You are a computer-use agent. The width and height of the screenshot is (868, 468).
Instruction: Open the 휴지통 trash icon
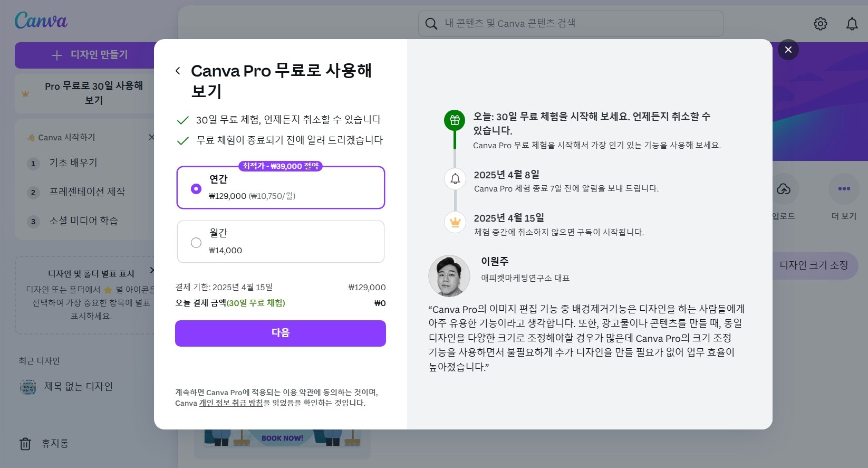(x=25, y=444)
